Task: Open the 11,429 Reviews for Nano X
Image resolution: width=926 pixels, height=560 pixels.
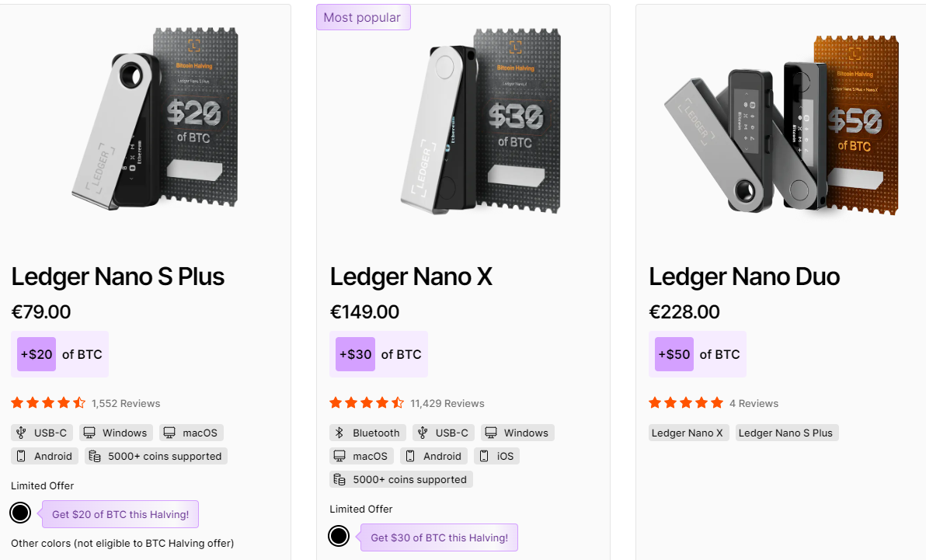Action: click(447, 403)
